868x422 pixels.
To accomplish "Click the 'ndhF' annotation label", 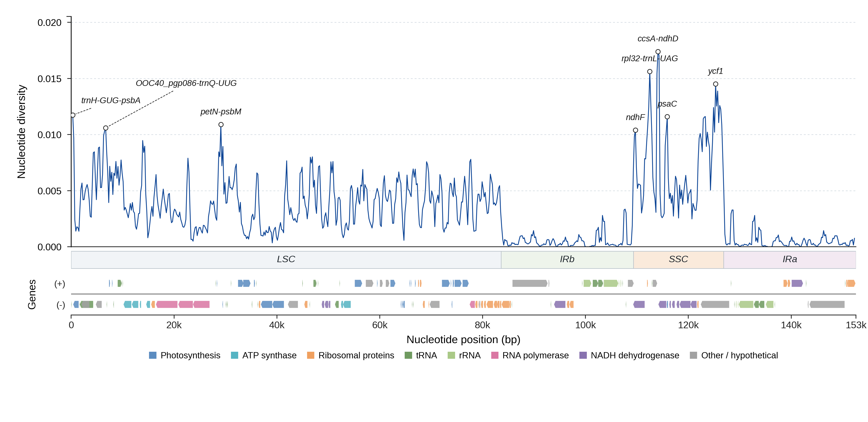I will 635,117.
